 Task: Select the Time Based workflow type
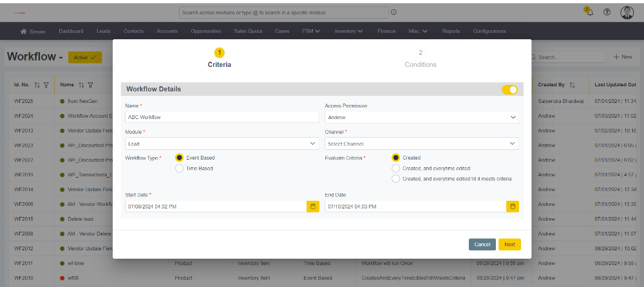tap(180, 168)
